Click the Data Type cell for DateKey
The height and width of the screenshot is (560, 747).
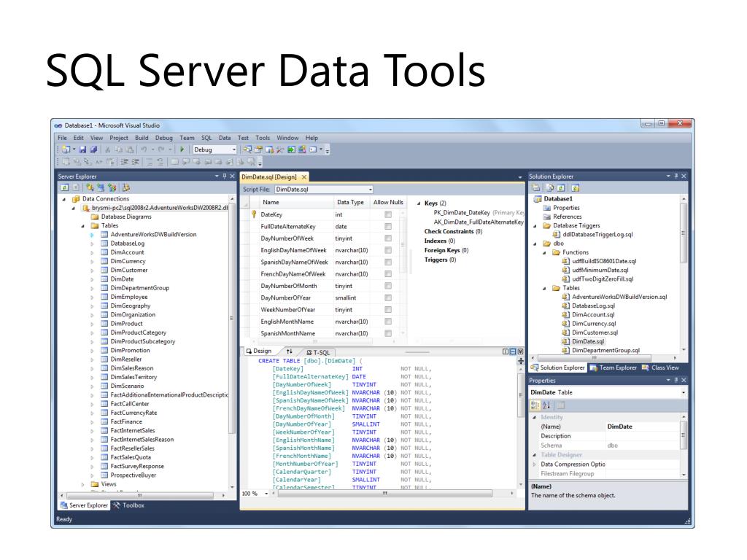[351, 215]
